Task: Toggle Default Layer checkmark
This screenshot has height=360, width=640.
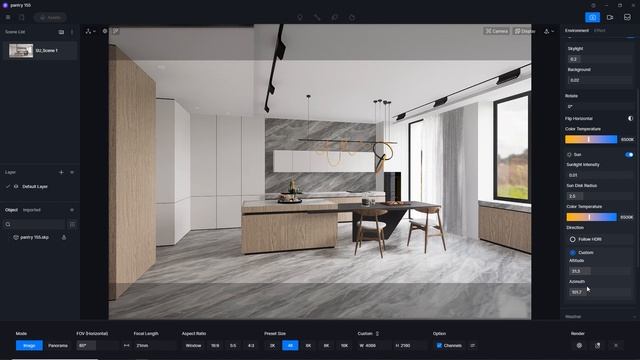Action: coord(8,187)
